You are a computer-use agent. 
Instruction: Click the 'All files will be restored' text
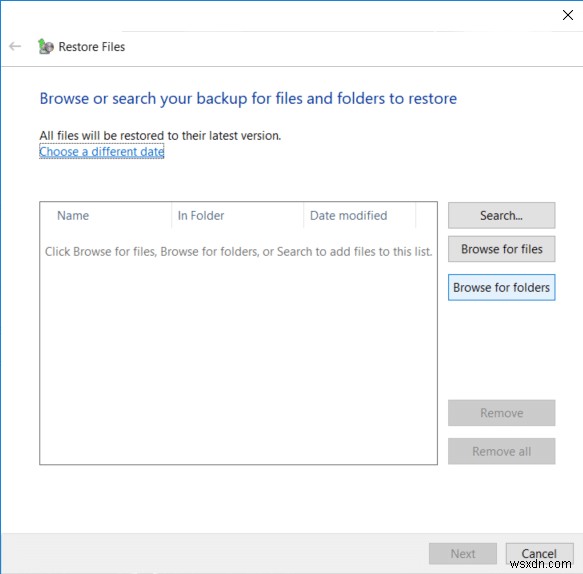click(x=160, y=136)
